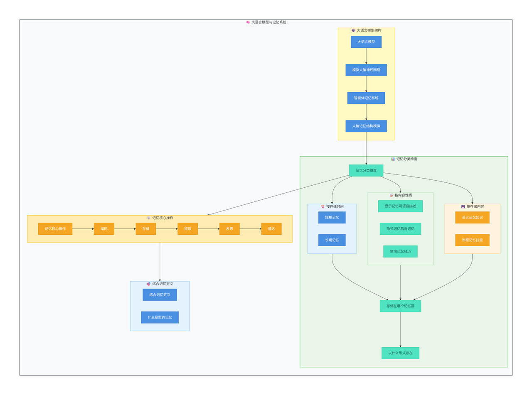Select the blue 综合记忆定义 node box

[160, 295]
